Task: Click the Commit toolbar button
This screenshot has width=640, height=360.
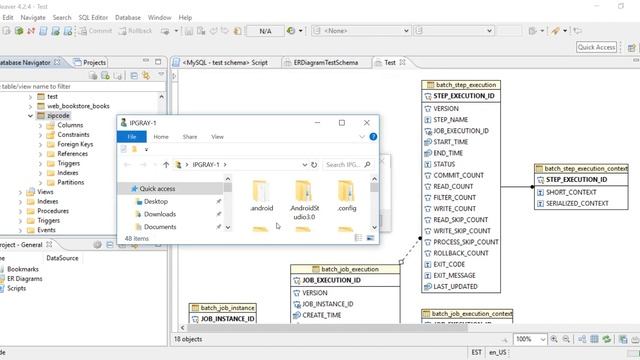Action: [x=96, y=31]
